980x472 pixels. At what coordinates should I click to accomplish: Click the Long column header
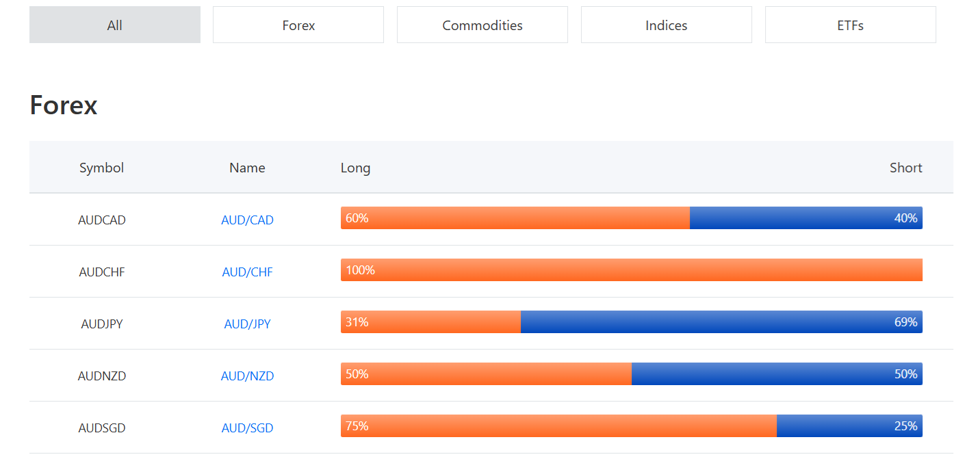pos(355,168)
